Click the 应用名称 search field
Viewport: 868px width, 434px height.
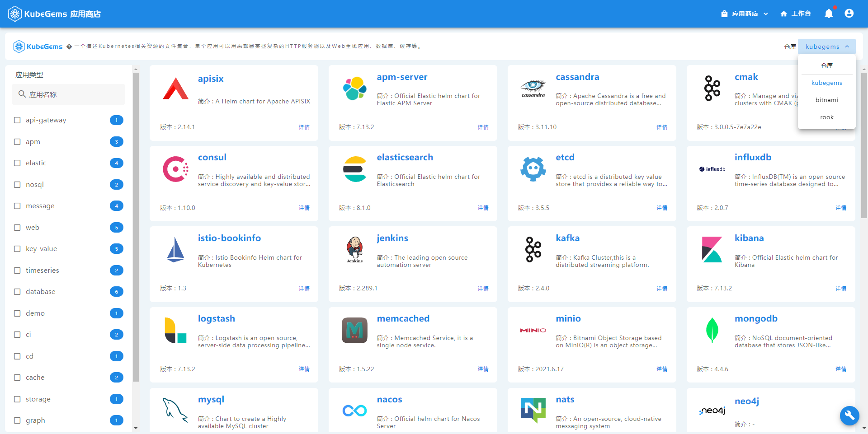[69, 94]
